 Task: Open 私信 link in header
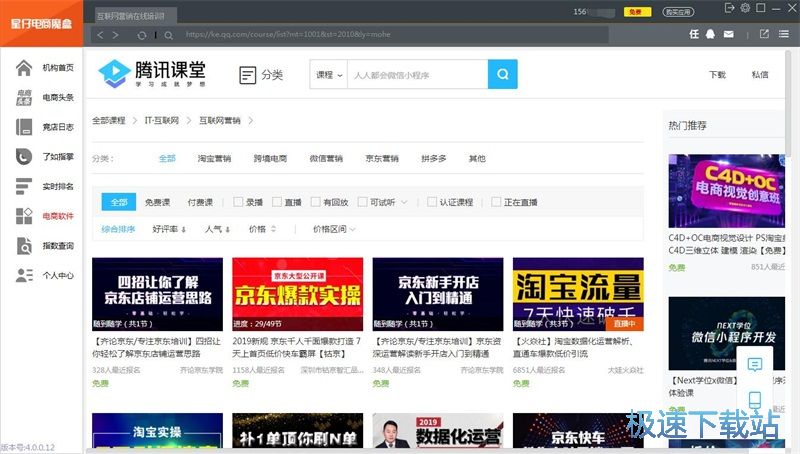pyautogui.click(x=760, y=74)
